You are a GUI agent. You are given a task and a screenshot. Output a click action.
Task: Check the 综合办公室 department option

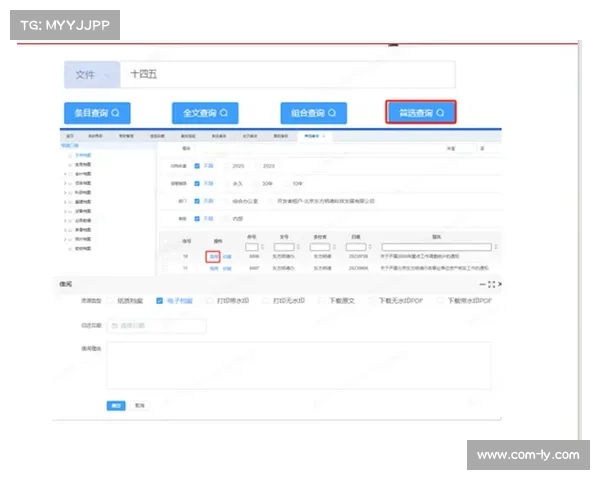coord(227,201)
